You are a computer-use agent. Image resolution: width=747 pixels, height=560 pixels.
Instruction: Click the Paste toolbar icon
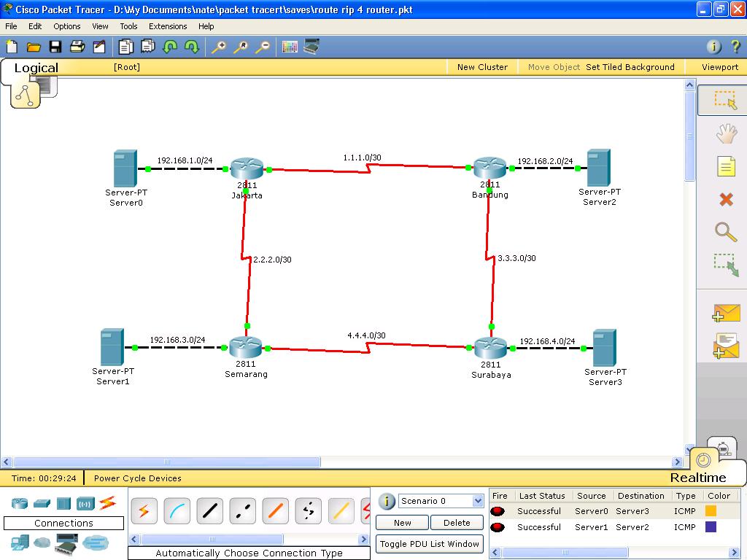tap(148, 47)
